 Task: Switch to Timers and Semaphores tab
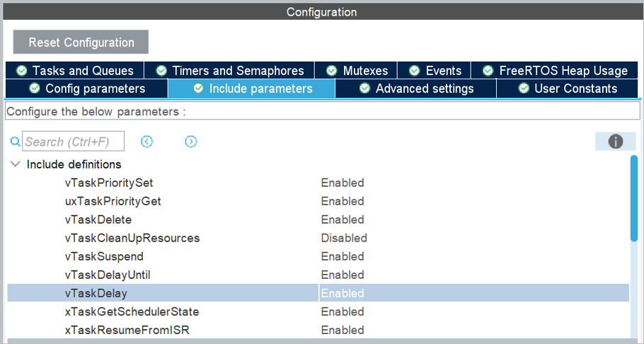230,70
